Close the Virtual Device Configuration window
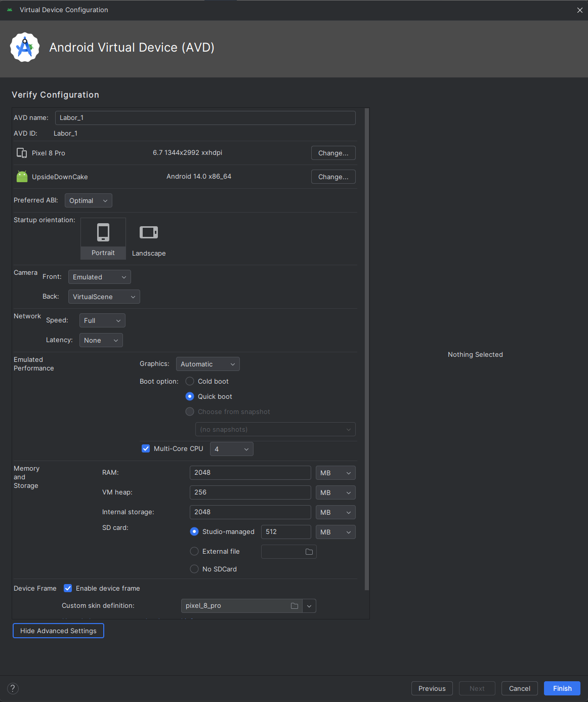This screenshot has height=702, width=588. pos(580,10)
